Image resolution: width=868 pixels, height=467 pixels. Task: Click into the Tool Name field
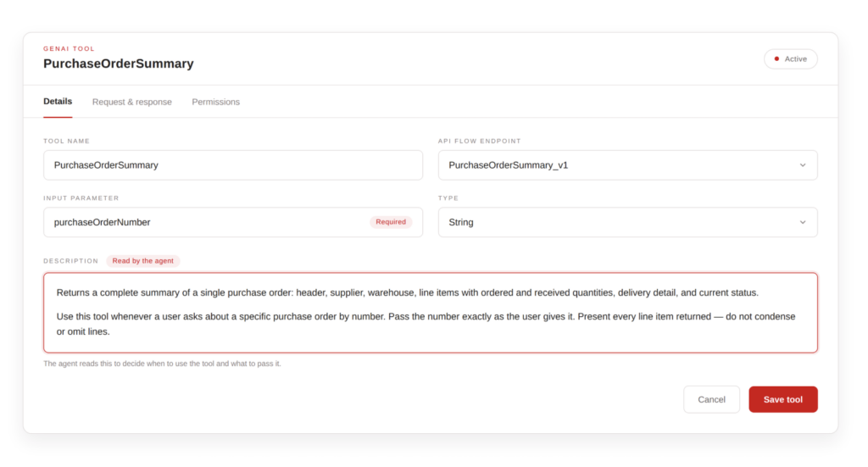pyautogui.click(x=233, y=165)
